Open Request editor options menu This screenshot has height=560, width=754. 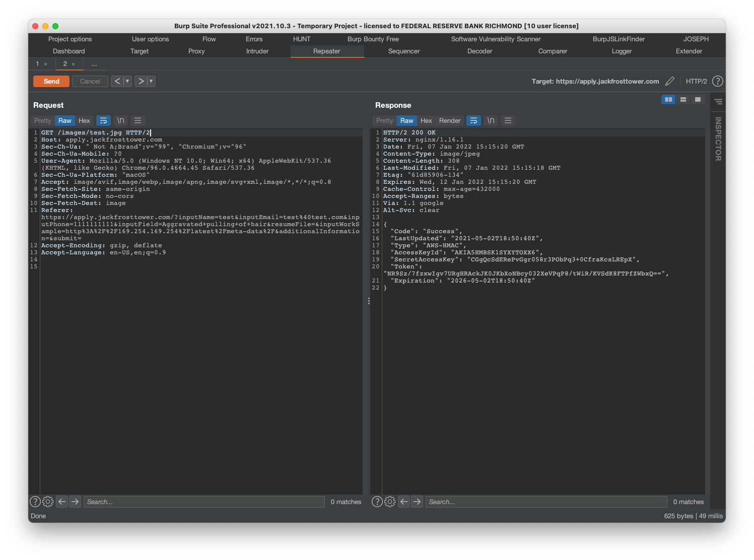point(138,120)
